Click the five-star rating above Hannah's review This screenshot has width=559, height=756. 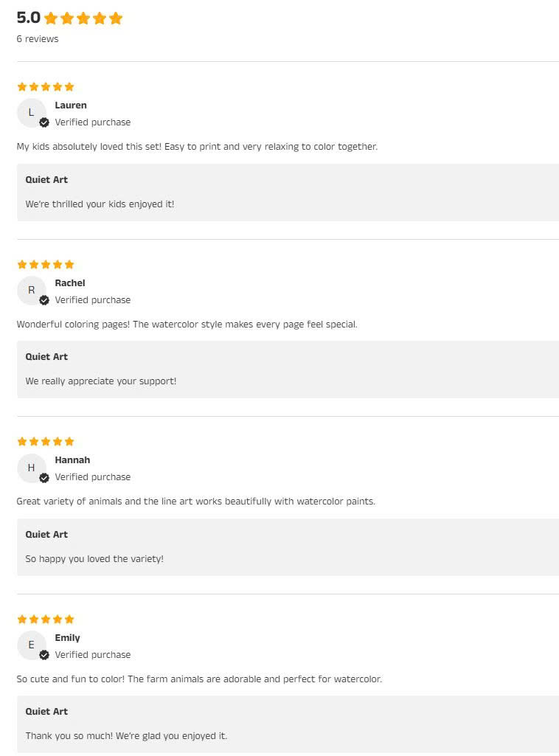pos(46,441)
